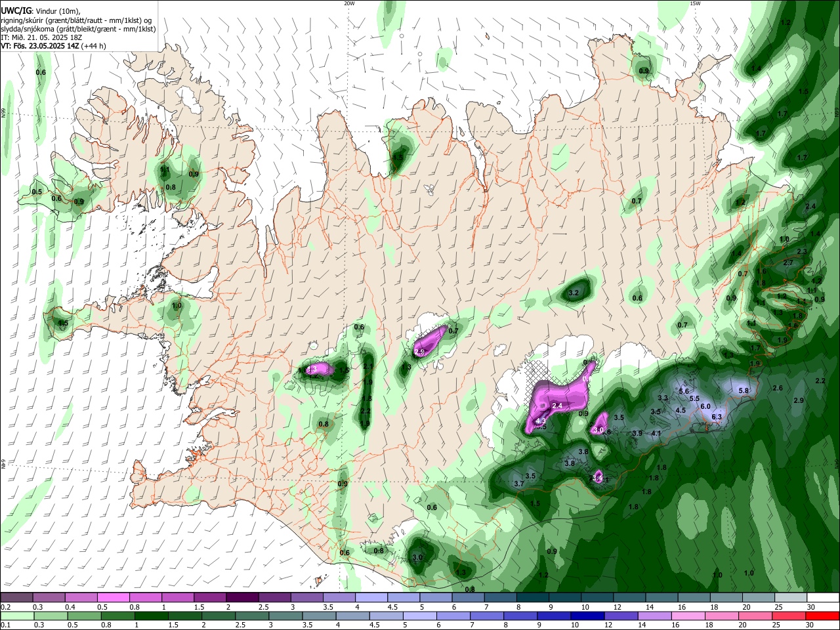Image resolution: width=840 pixels, height=630 pixels.
Task: Click the 'IT: Mið. 21. 05. 2025 18Z' initial time line
Action: pos(41,37)
